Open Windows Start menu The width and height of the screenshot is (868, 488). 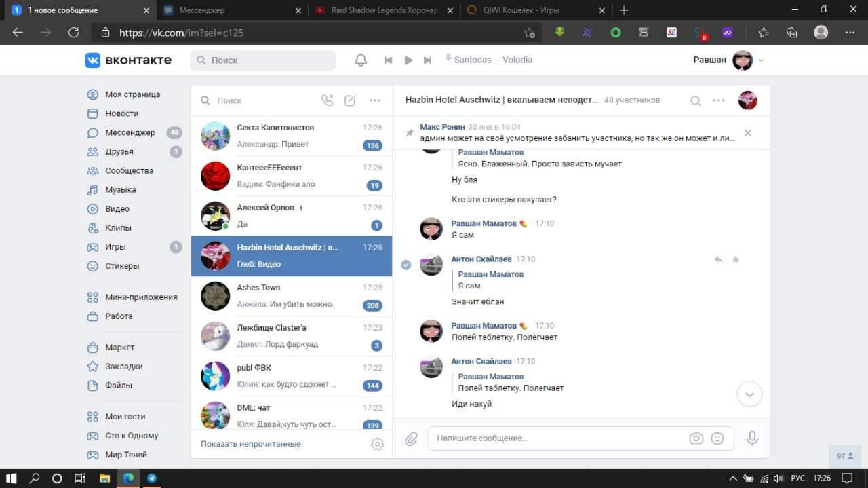pos(12,478)
